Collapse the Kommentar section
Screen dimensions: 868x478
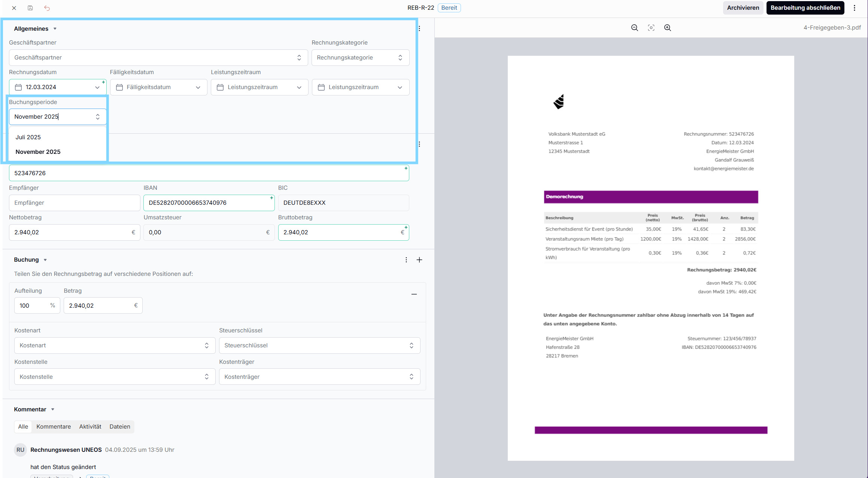53,410
